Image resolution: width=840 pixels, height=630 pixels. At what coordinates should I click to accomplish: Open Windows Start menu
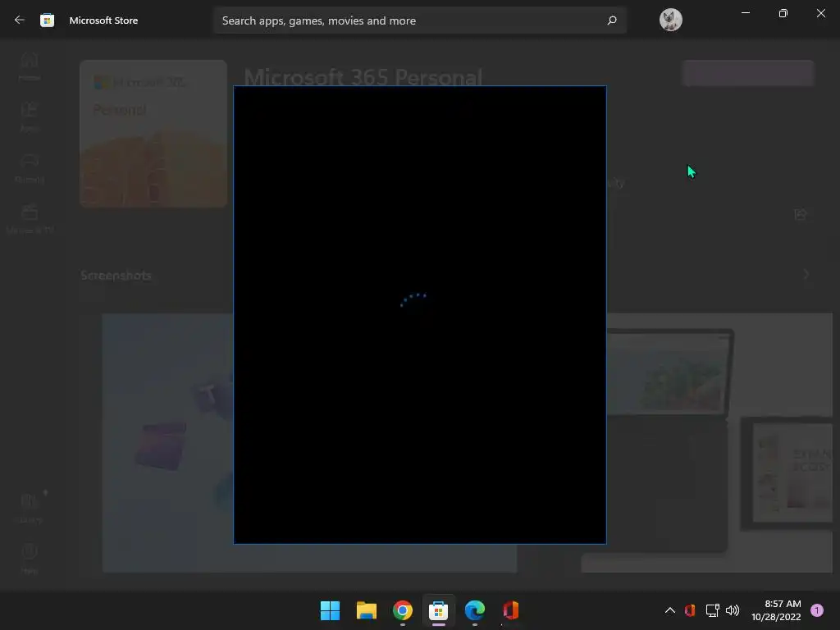(x=330, y=610)
